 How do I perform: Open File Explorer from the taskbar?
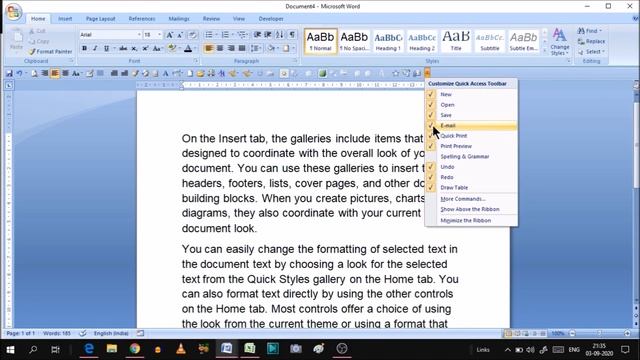tap(112, 349)
